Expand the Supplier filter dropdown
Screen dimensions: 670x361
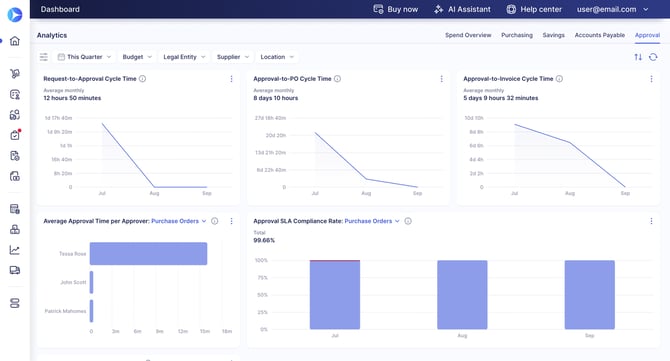tap(233, 57)
